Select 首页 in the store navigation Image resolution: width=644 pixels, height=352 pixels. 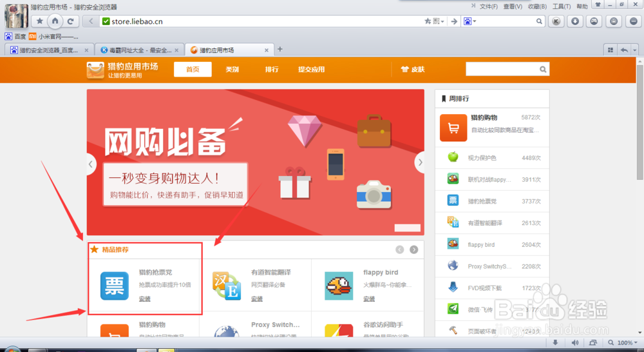tap(193, 70)
